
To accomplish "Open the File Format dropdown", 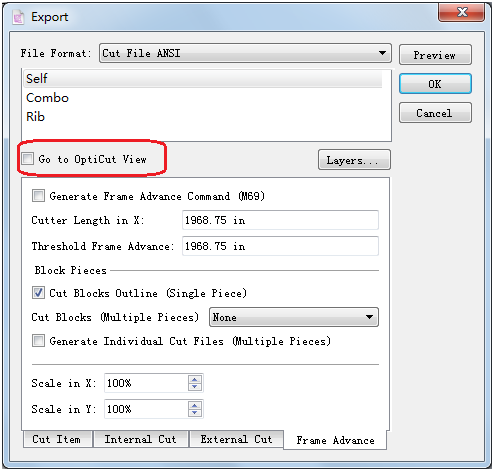I will click(245, 53).
